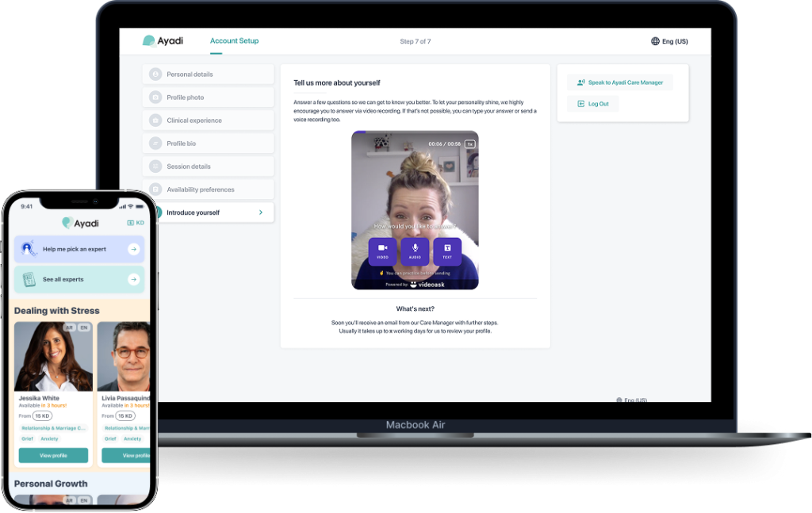Image resolution: width=812 pixels, height=513 pixels.
Task: Click the Care Manager person icon
Action: (581, 82)
